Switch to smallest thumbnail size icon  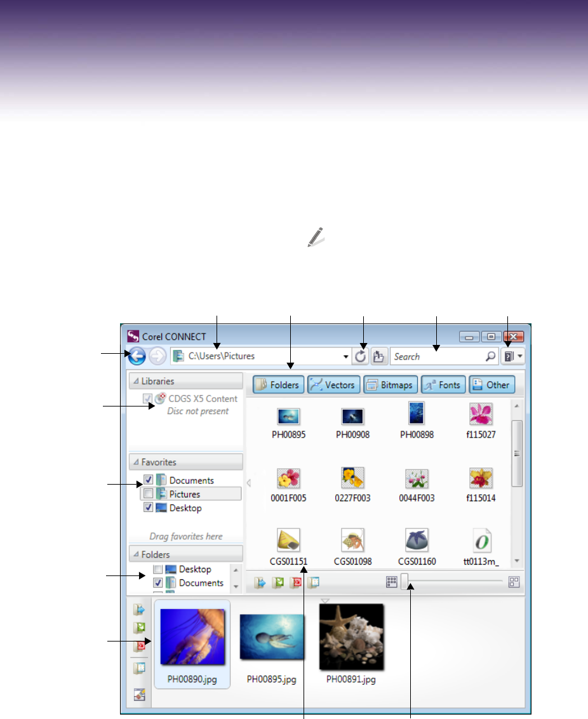391,582
